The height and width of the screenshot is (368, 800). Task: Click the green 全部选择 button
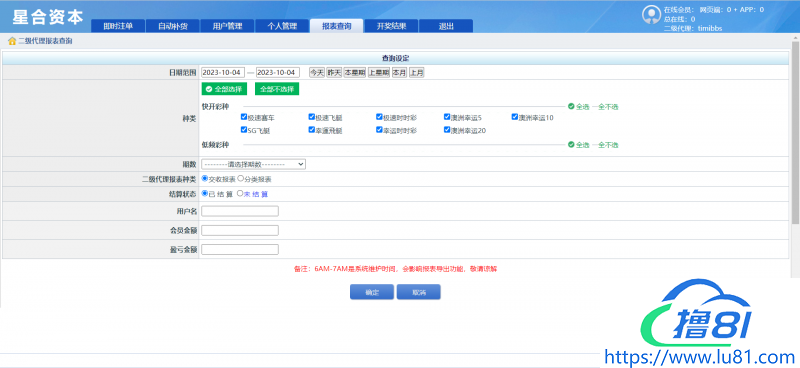click(224, 89)
